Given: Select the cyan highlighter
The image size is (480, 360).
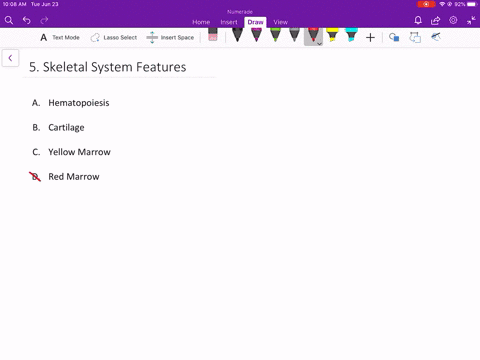Looking at the screenshot, I should click(x=351, y=35).
